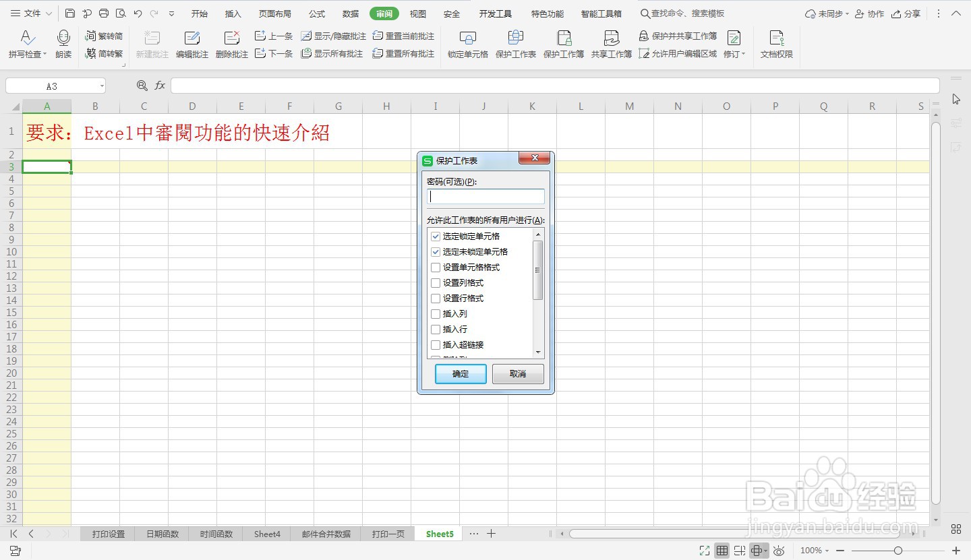
Task: Add a new sheet with plus button
Action: [492, 534]
